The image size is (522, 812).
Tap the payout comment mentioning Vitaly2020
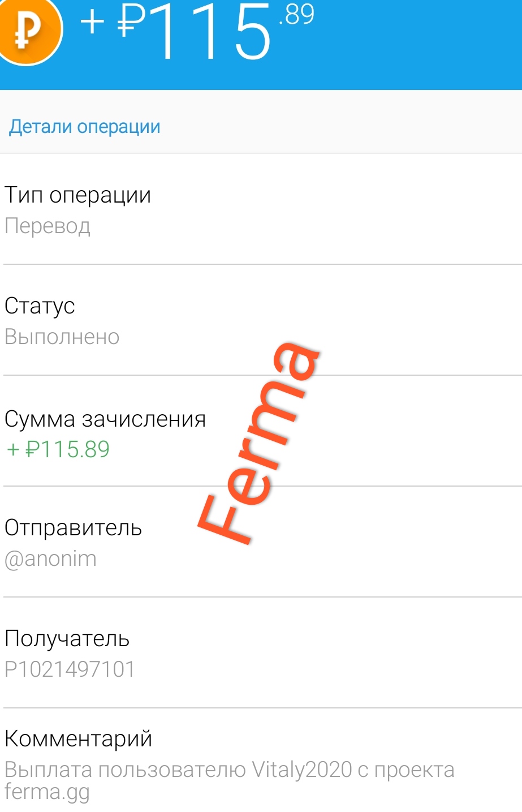click(229, 770)
